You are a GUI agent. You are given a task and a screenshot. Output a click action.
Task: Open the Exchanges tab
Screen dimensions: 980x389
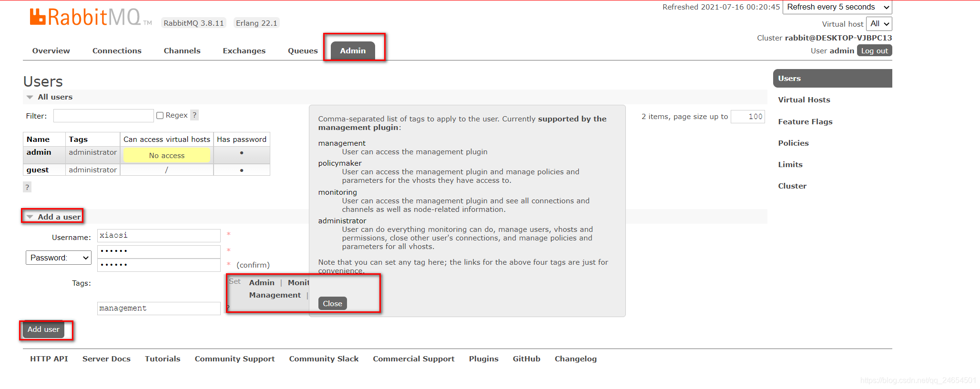(244, 51)
